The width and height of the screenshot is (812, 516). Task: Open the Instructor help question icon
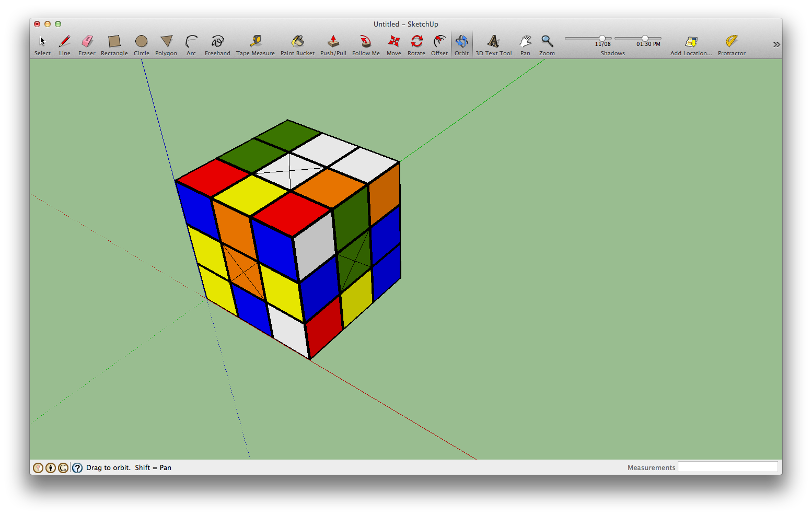click(x=77, y=468)
